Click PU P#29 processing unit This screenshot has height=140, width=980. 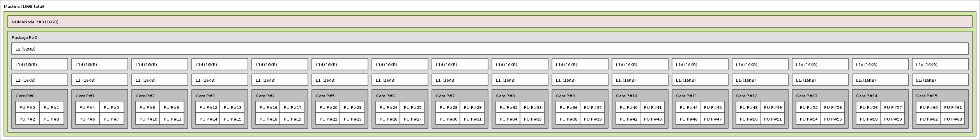point(472,107)
